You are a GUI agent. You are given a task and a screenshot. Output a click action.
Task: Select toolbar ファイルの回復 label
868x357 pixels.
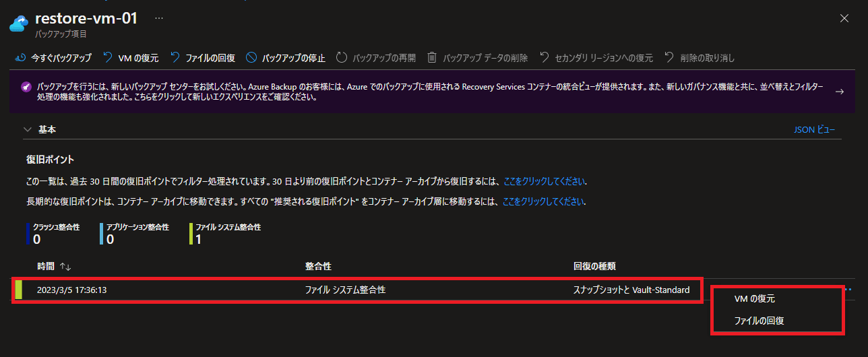(210, 58)
